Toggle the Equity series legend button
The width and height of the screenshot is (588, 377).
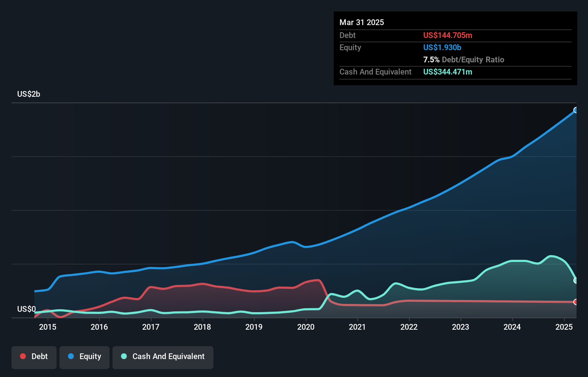tap(85, 357)
